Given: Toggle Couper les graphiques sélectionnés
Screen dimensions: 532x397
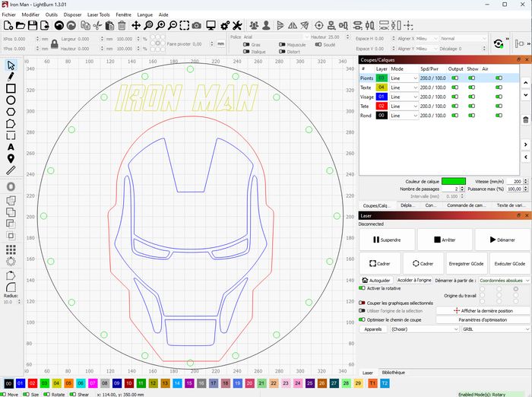Looking at the screenshot, I should click(362, 303).
